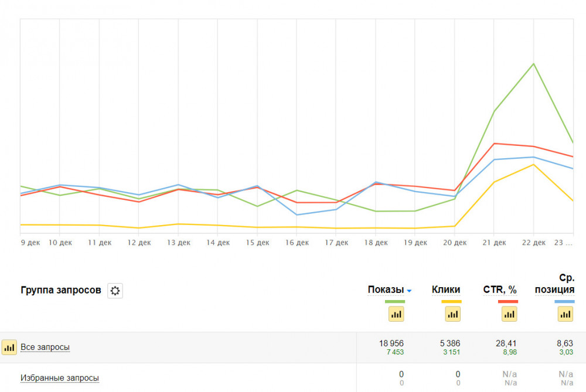Click the Показы column header
The height and width of the screenshot is (392, 586).
coord(386,289)
